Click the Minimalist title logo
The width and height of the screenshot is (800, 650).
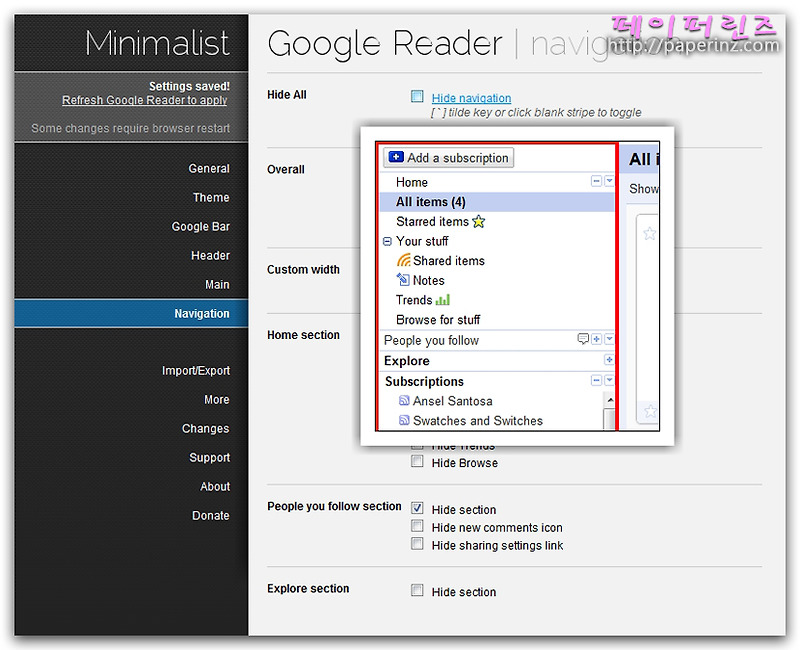(157, 43)
